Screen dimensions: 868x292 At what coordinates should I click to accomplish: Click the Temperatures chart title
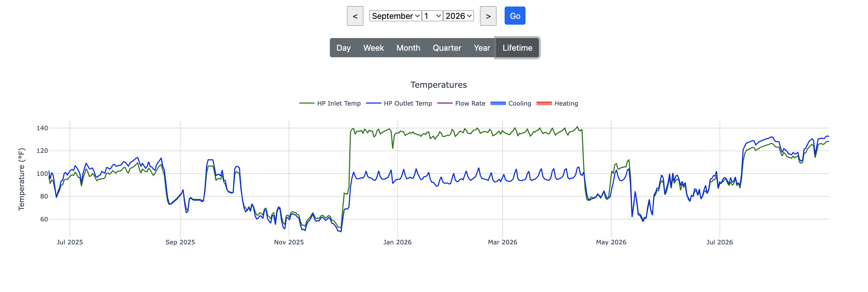pyautogui.click(x=439, y=85)
